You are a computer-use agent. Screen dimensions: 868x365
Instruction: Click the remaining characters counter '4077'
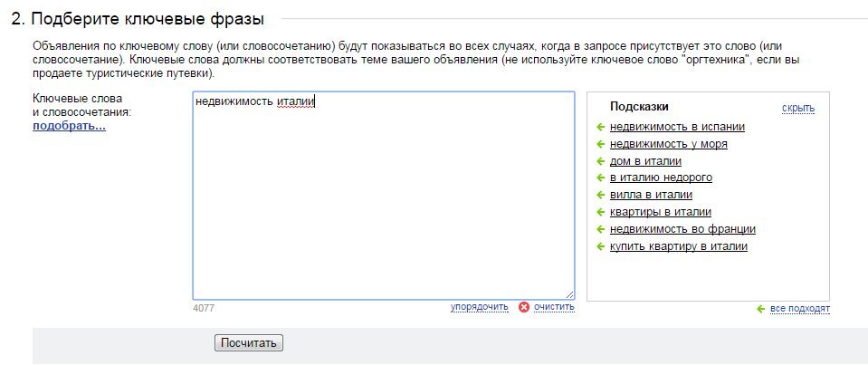(203, 309)
